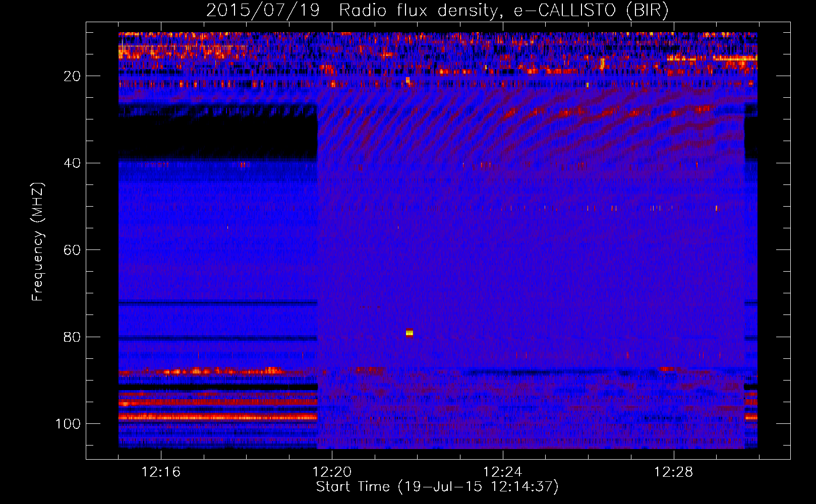Click the 100 MHz frequency tick label
Image resolution: width=816 pixels, height=504 pixels.
tap(68, 424)
